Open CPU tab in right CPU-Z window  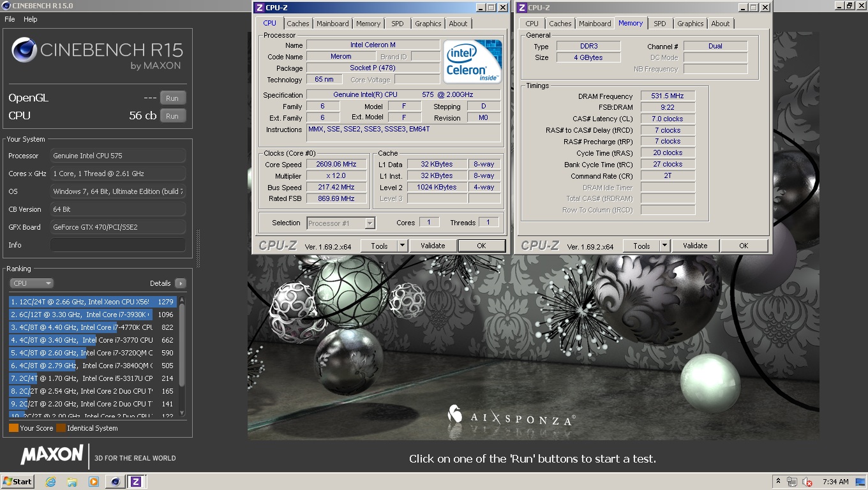[532, 24]
